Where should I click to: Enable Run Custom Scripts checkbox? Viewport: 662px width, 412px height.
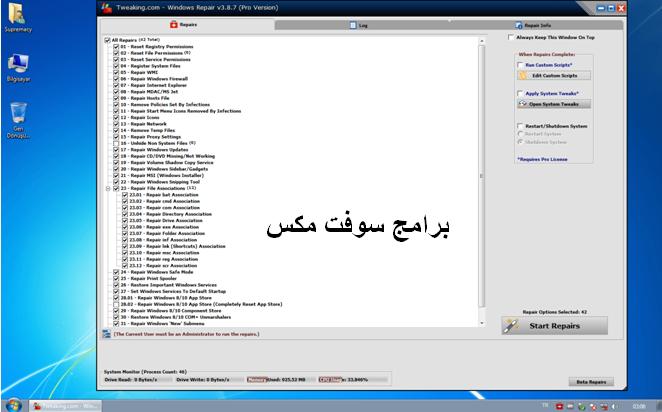click(520, 65)
